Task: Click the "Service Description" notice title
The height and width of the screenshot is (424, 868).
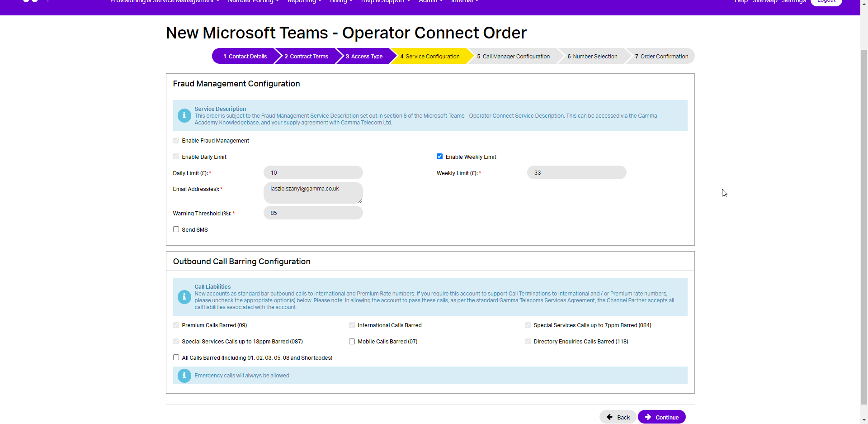Action: tap(220, 109)
